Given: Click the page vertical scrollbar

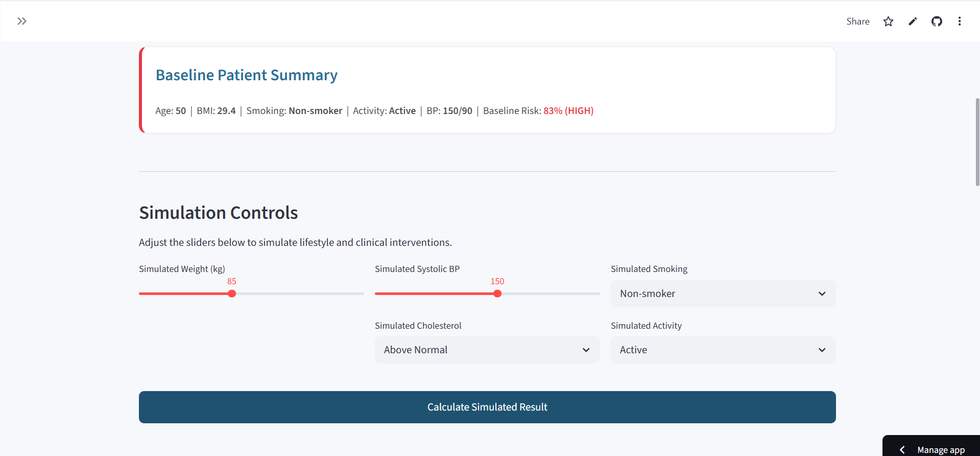Looking at the screenshot, I should pyautogui.click(x=977, y=142).
